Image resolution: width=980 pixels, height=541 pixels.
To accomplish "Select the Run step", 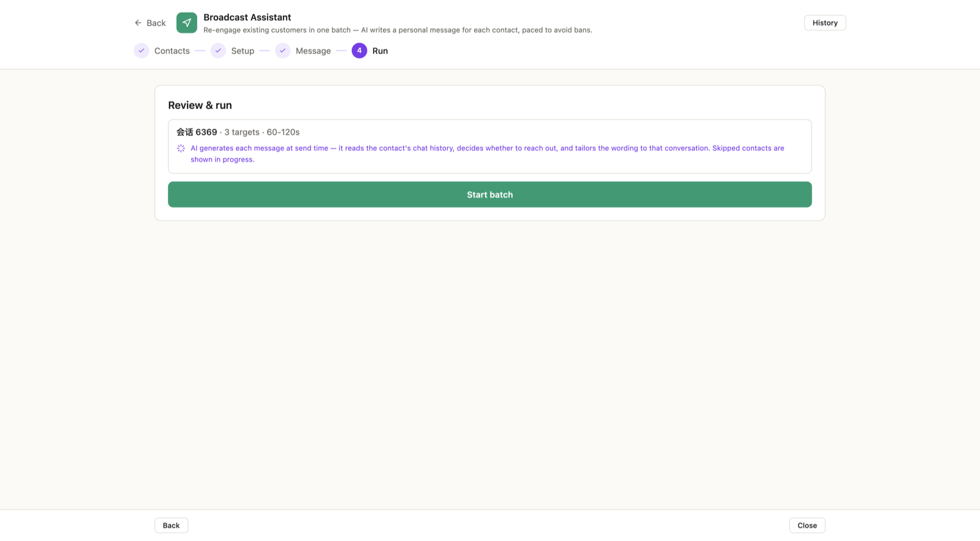I will coord(380,51).
